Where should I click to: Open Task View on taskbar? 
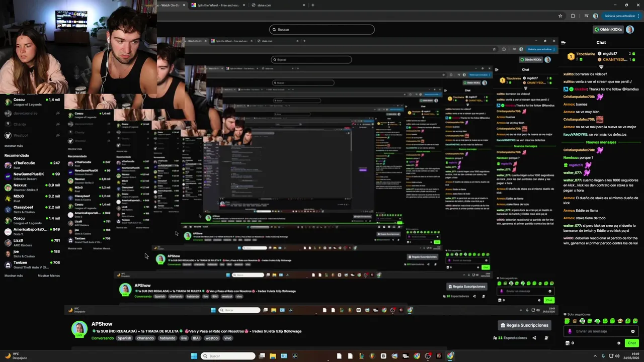coord(262,356)
